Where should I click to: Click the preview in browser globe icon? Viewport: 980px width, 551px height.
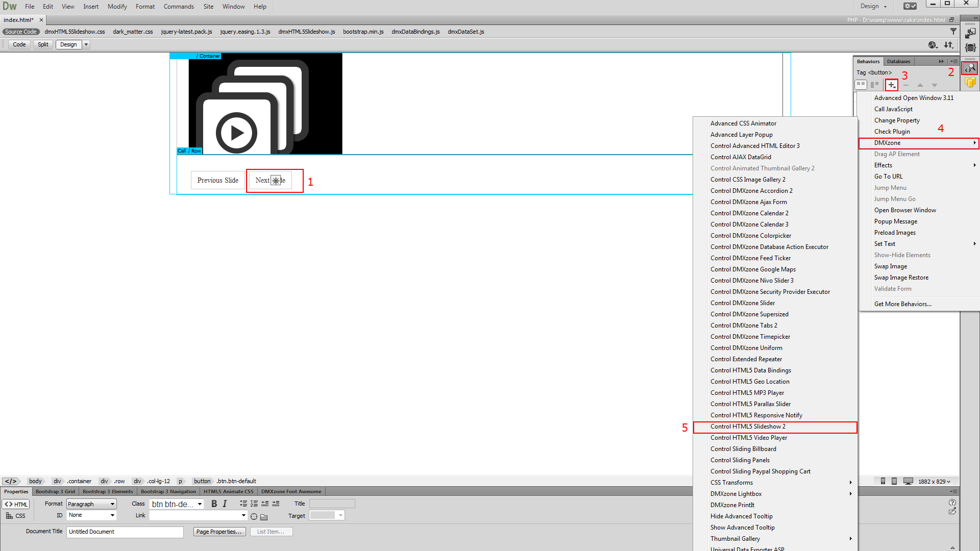click(933, 45)
